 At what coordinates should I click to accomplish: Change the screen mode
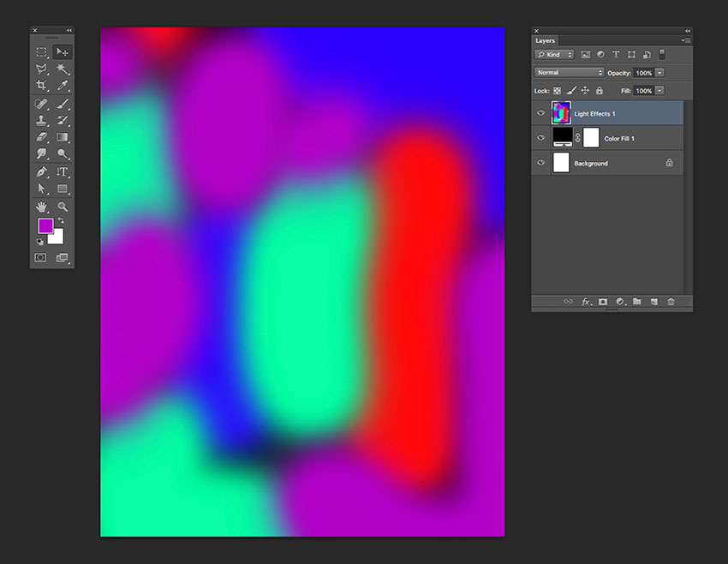[x=62, y=257]
